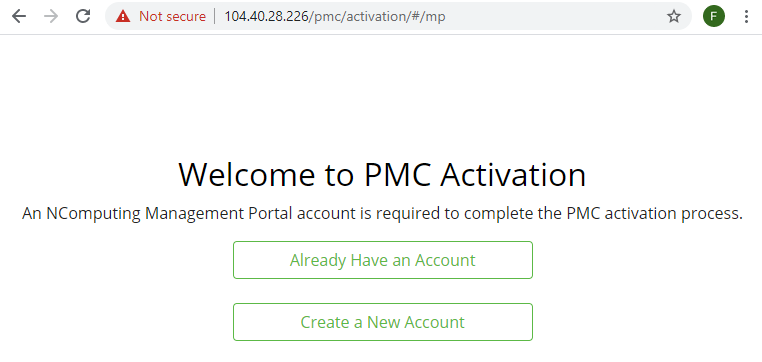Viewport: 762px width, 362px height.
Task: Click the Welcome to PMC Activation heading
Action: 382,174
